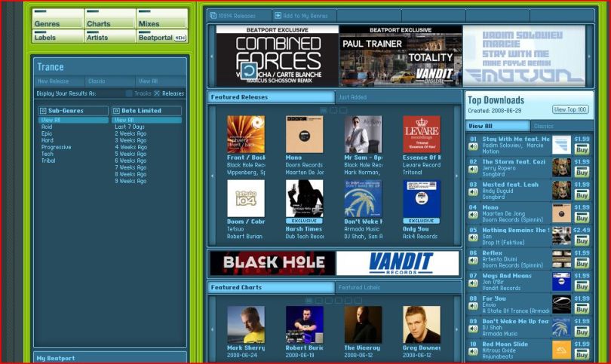The height and width of the screenshot is (364, 611).
Task: Click the refresh icon on Combined Forces banner
Action: tap(248, 71)
